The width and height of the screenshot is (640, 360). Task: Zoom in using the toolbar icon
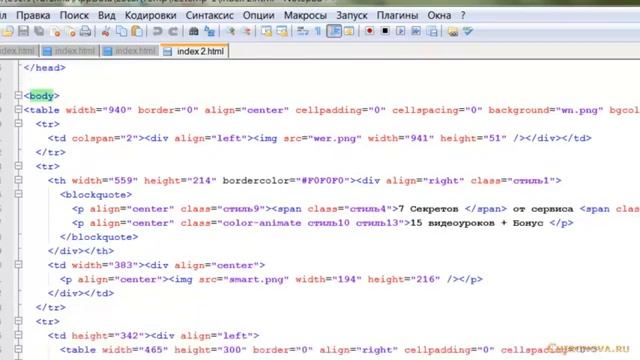click(231, 31)
